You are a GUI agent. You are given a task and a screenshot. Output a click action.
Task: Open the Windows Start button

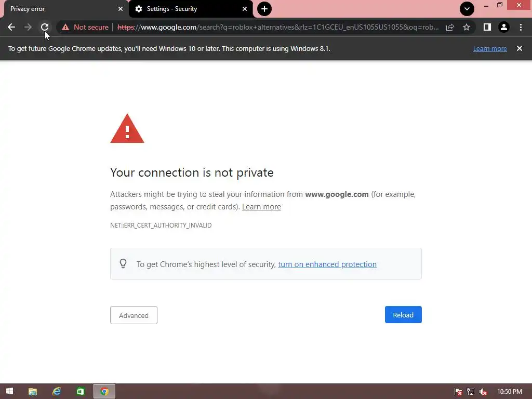(9, 391)
